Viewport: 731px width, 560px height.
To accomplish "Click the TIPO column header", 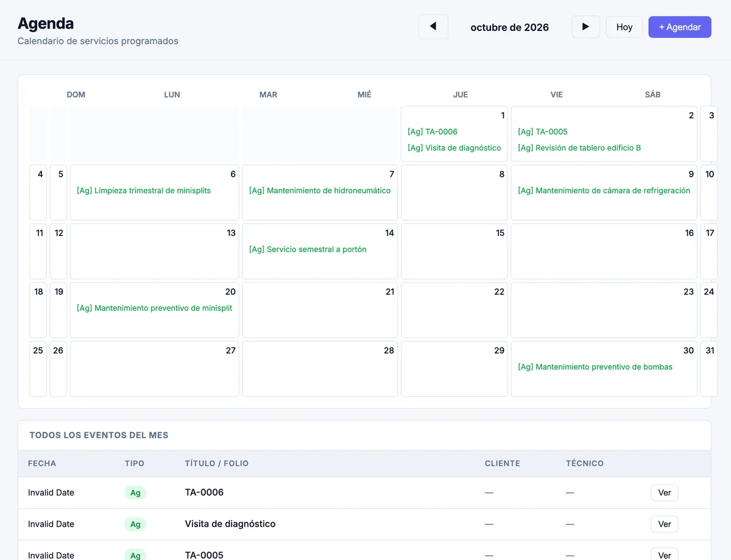I will coord(135,463).
